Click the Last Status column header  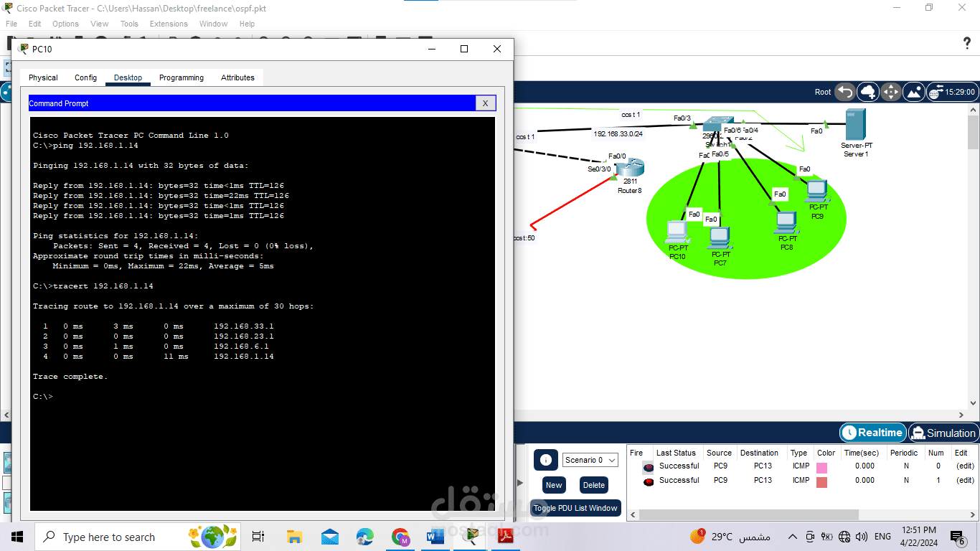pos(676,453)
